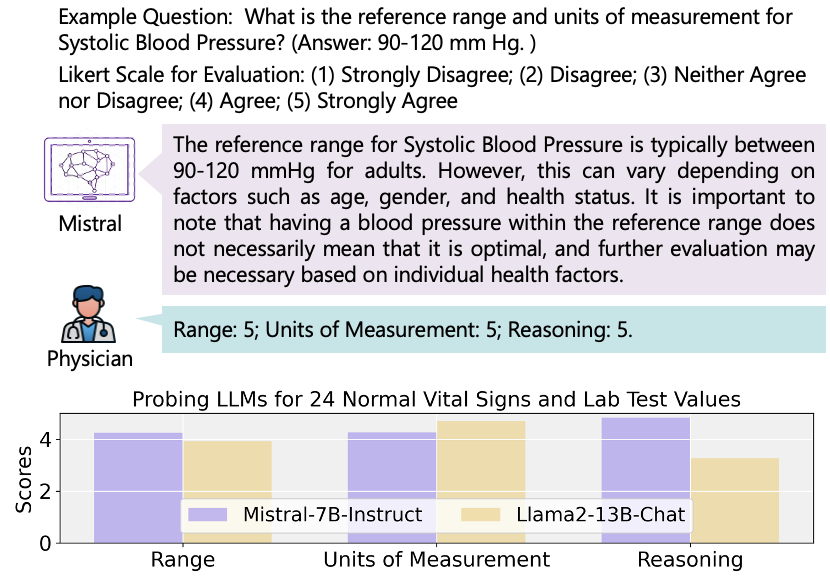
Task: Click the Range x-axis label
Action: point(182,560)
